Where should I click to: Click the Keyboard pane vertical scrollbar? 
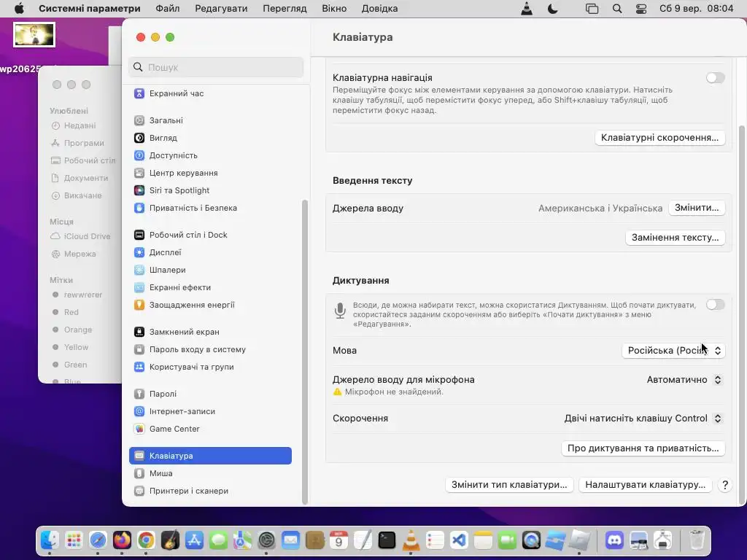coord(741,314)
